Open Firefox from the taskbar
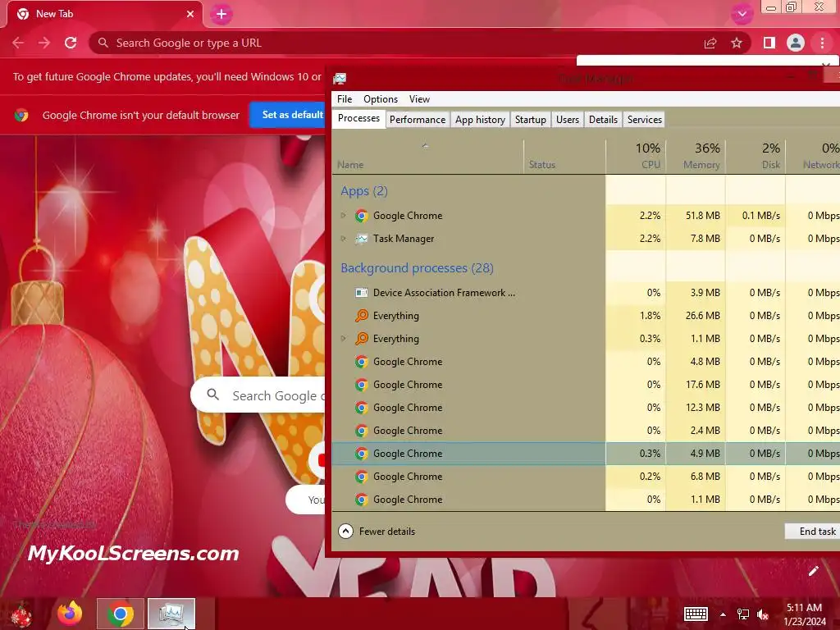The image size is (840, 630). (71, 614)
